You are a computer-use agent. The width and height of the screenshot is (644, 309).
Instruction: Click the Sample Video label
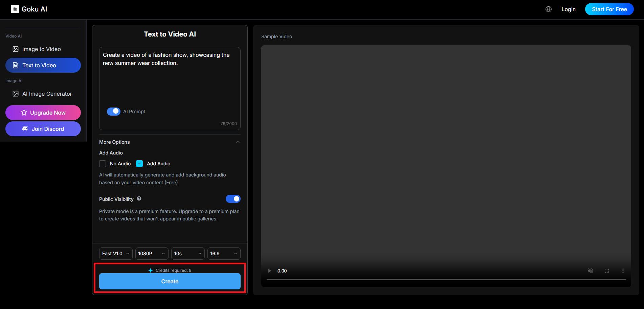276,37
